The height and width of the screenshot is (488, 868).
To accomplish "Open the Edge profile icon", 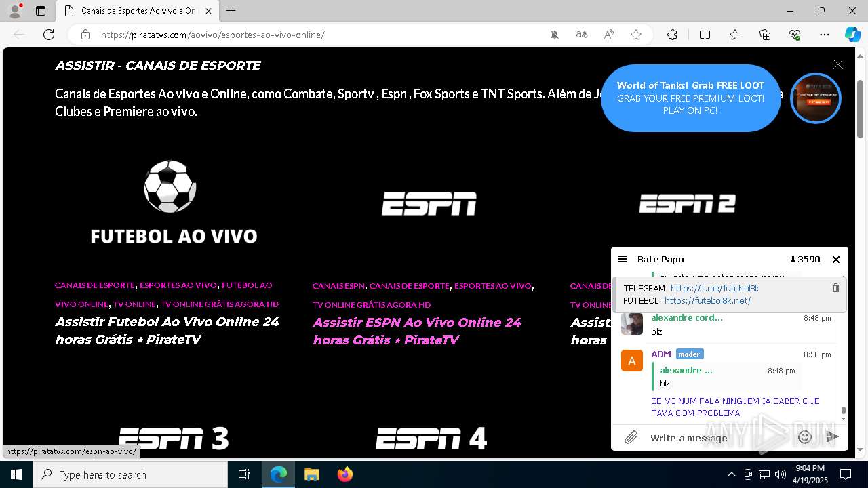I will point(15,11).
